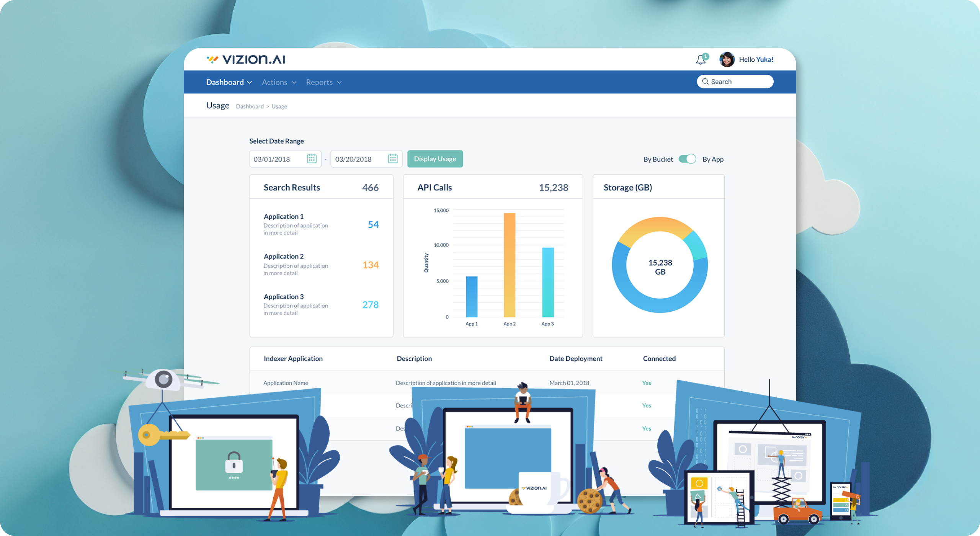
Task: Expand the Reports dropdown arrow
Action: point(339,83)
